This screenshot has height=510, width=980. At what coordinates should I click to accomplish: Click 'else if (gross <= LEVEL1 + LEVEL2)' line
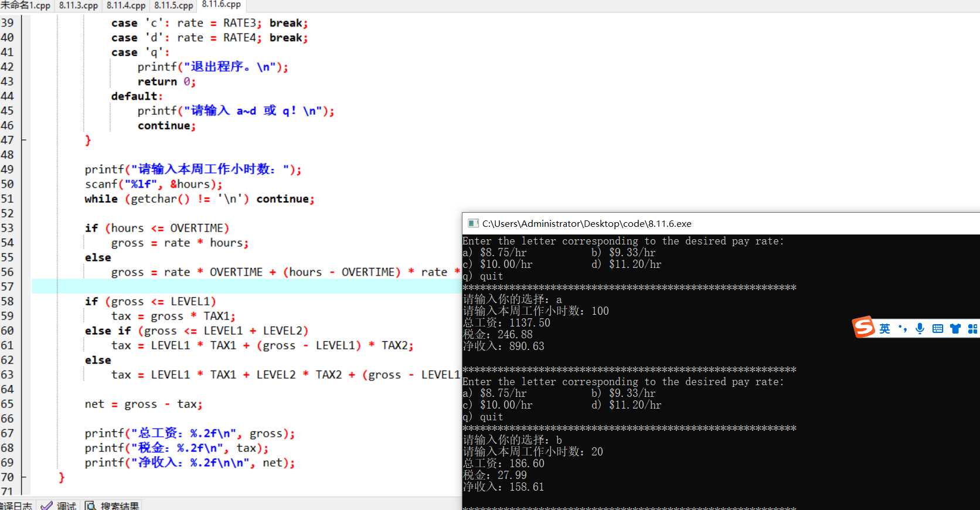(x=196, y=331)
